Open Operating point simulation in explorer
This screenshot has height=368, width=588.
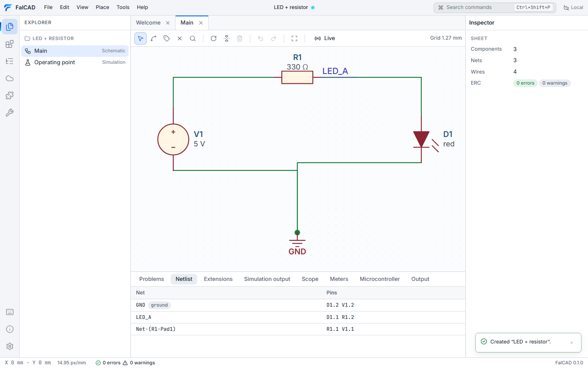(75, 63)
